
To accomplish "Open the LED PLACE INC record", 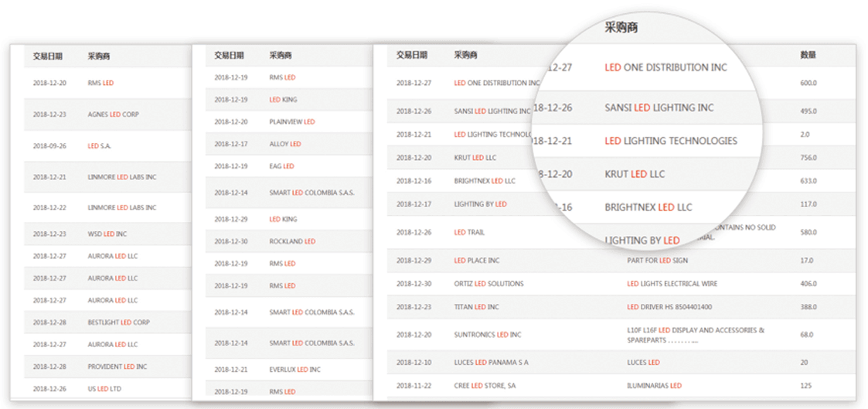I will pyautogui.click(x=476, y=261).
